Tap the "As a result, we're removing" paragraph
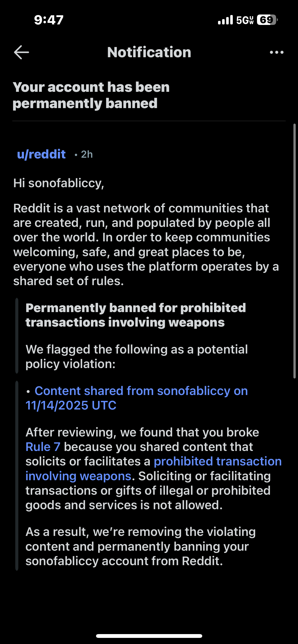Viewport: 298px width, 644px height. pos(141,546)
